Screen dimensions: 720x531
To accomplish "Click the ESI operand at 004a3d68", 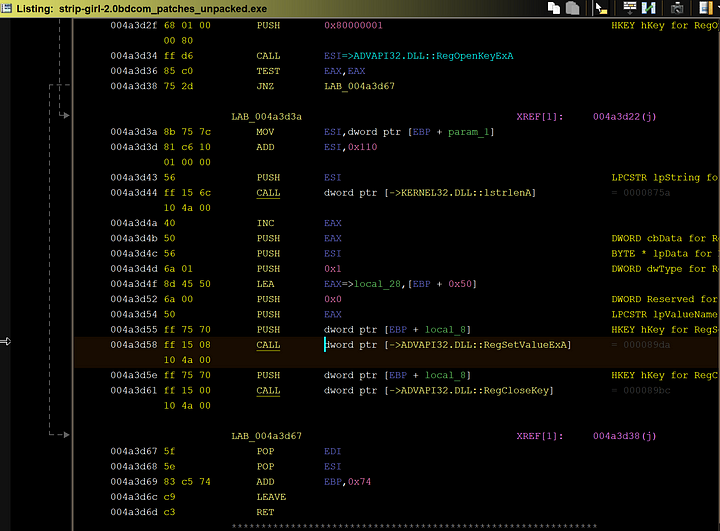I will (332, 467).
